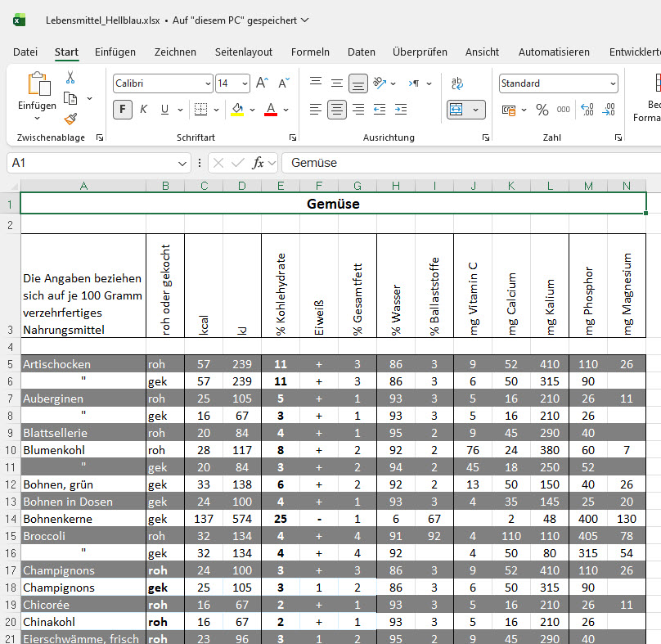Switch to the Seitenlayout tab
The image size is (661, 644).
243,52
